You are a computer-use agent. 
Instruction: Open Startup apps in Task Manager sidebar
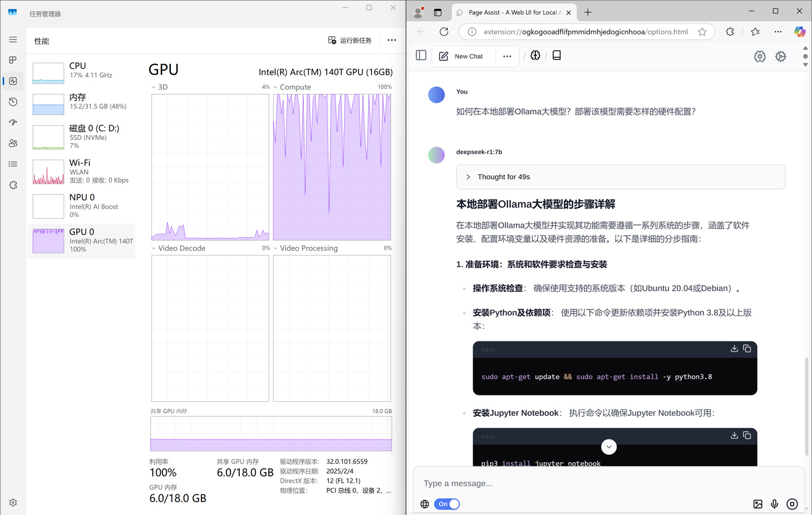pos(13,122)
